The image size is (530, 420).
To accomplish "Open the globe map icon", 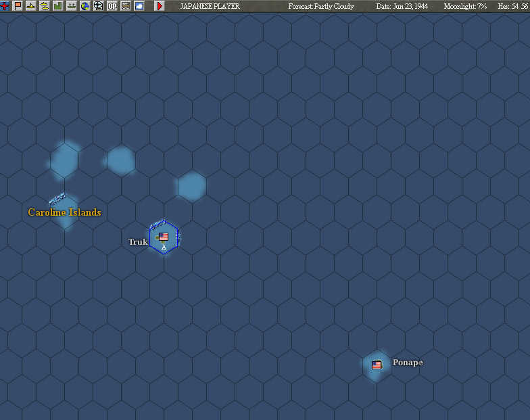I will click(85, 5).
